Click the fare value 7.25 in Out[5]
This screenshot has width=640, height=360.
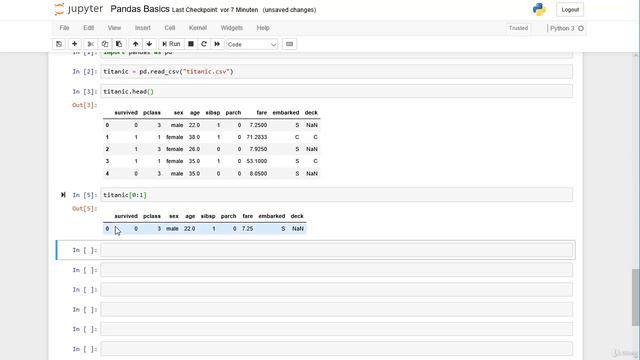[247, 229]
